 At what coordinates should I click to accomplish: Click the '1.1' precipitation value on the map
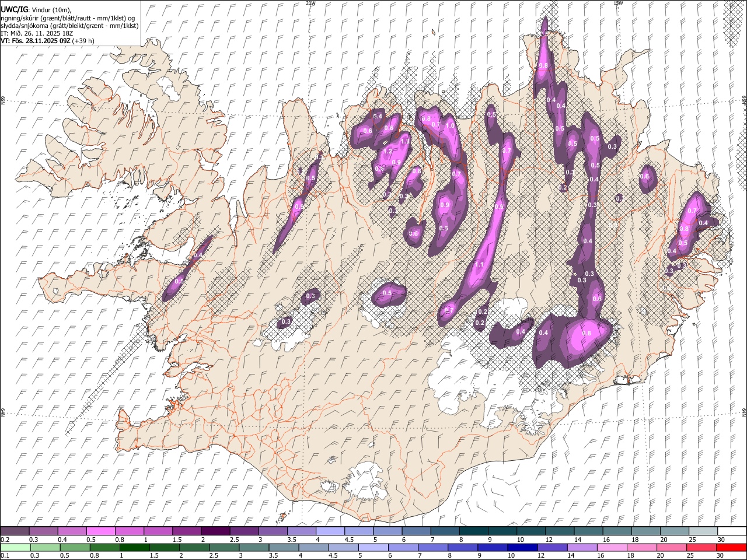(480, 264)
